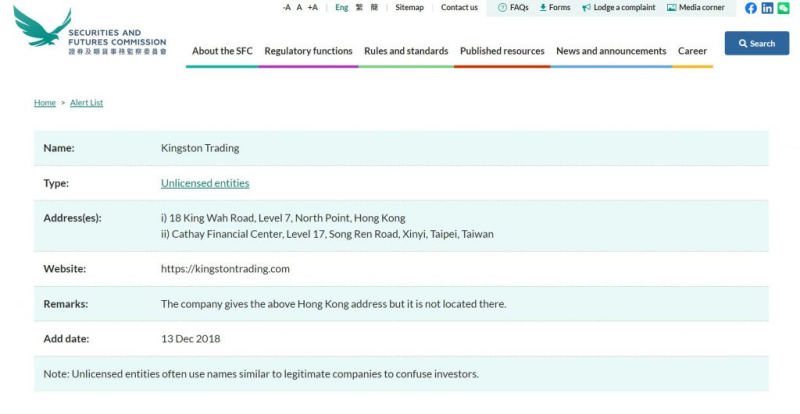Screen dimensions: 800x414
Task: Open the About the SFC menu
Action: tap(222, 51)
